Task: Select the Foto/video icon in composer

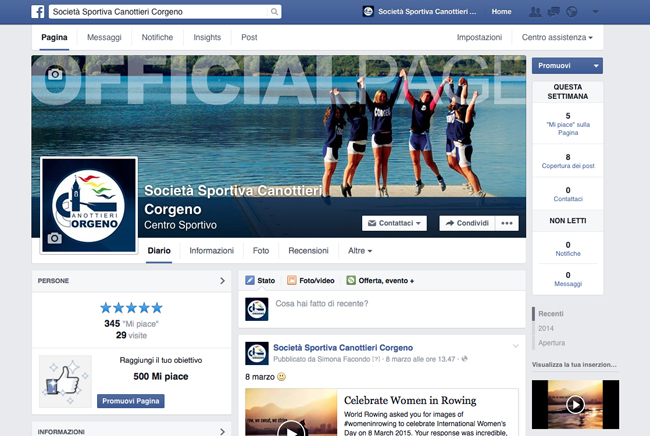Action: click(292, 281)
